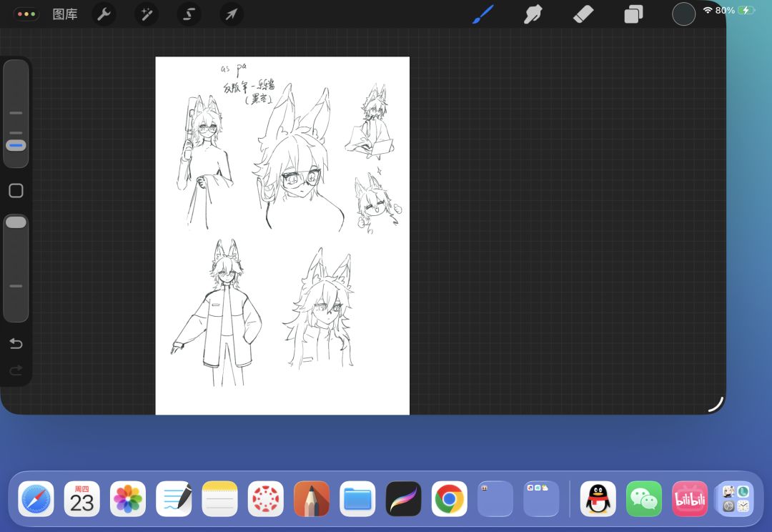Activate the Selection tool
This screenshot has width=772, height=532.
click(189, 14)
